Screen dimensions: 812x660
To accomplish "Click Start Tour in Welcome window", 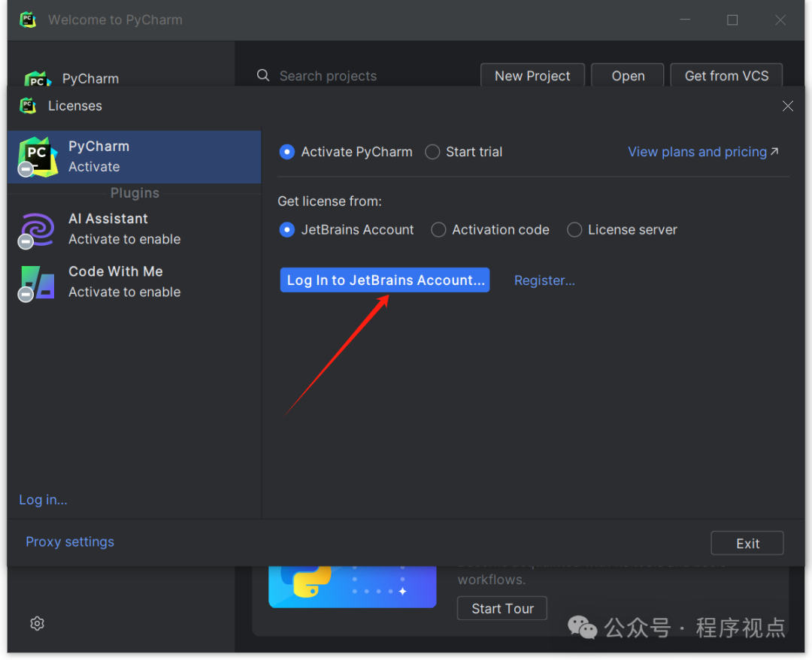I will (x=502, y=609).
